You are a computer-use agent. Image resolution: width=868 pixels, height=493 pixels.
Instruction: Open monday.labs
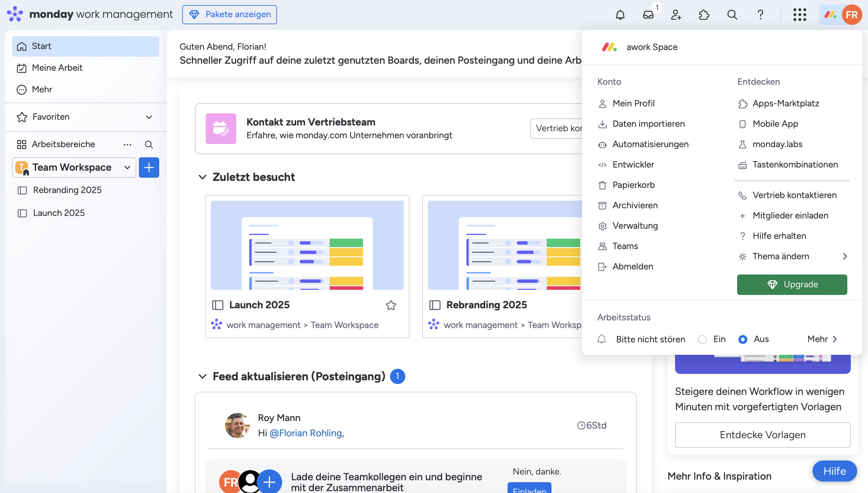point(771,144)
